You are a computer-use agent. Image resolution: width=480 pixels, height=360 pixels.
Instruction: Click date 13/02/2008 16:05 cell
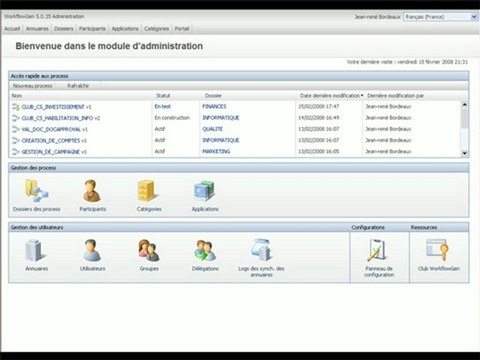click(319, 151)
